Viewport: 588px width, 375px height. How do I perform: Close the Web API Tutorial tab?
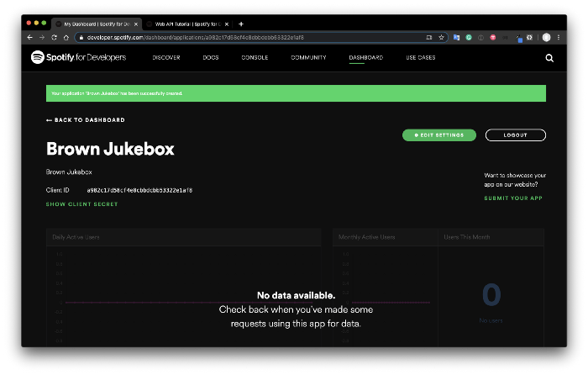tap(227, 24)
